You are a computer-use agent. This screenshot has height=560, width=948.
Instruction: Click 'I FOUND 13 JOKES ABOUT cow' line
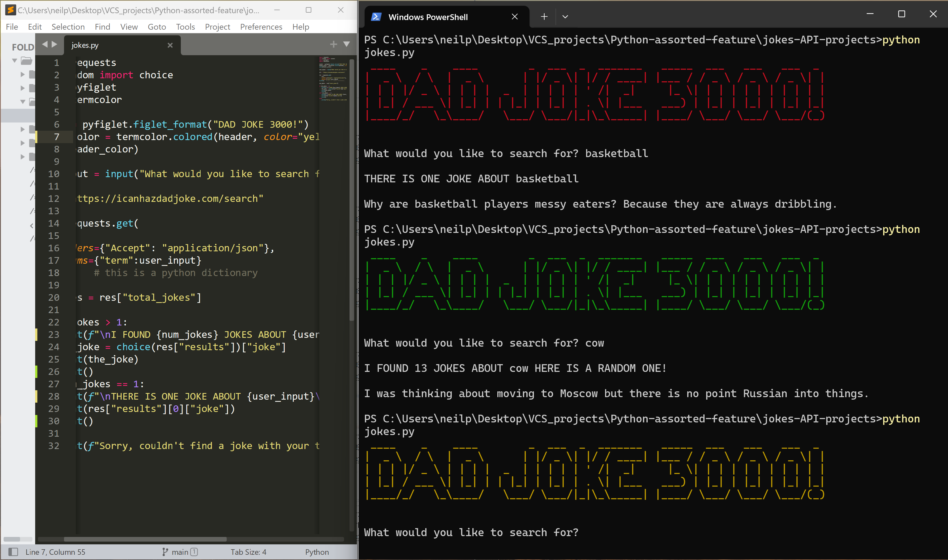coord(515,368)
